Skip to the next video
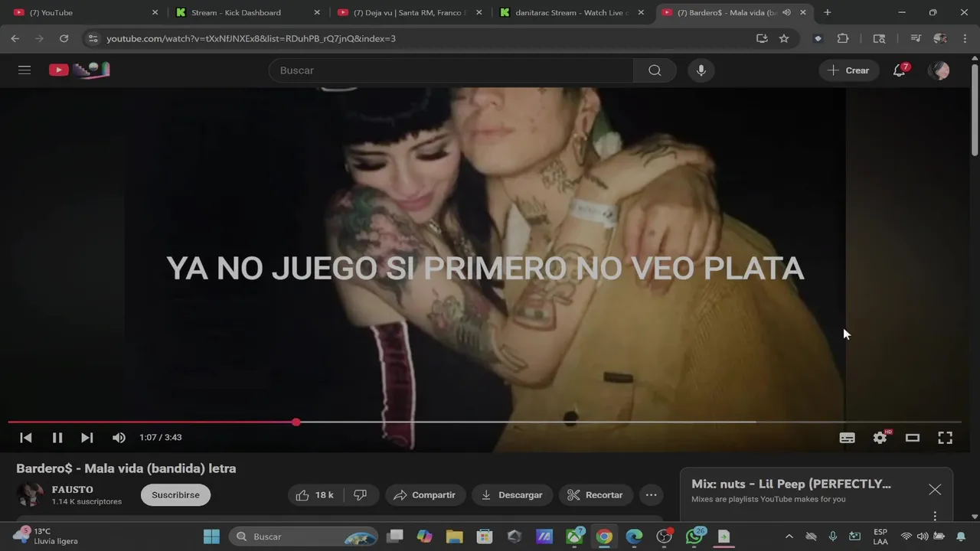This screenshot has width=980, height=551. pos(87,438)
